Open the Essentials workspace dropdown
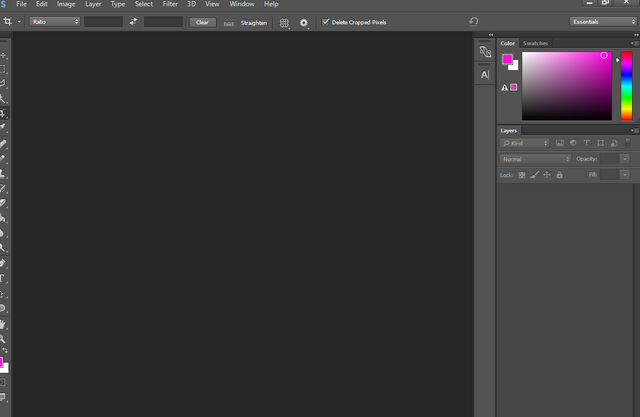 tap(603, 22)
